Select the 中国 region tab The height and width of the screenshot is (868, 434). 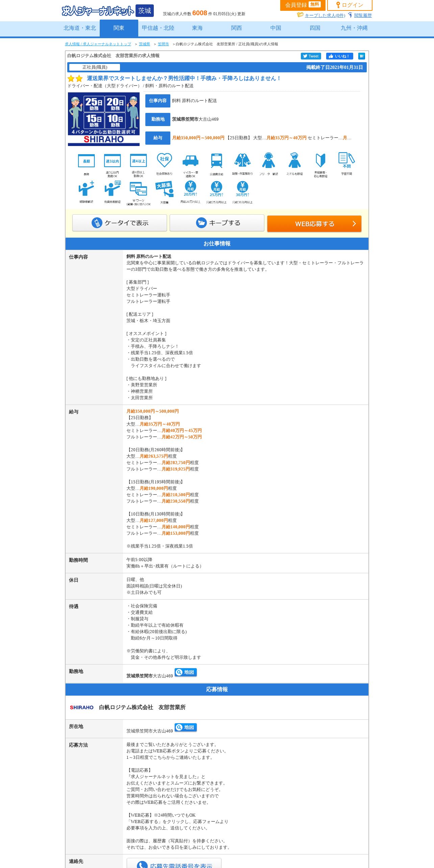276,28
